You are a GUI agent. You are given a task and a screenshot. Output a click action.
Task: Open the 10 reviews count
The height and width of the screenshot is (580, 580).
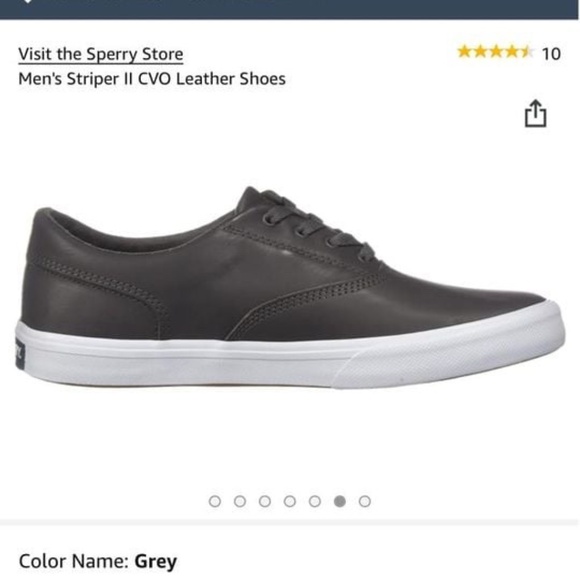coord(551,54)
